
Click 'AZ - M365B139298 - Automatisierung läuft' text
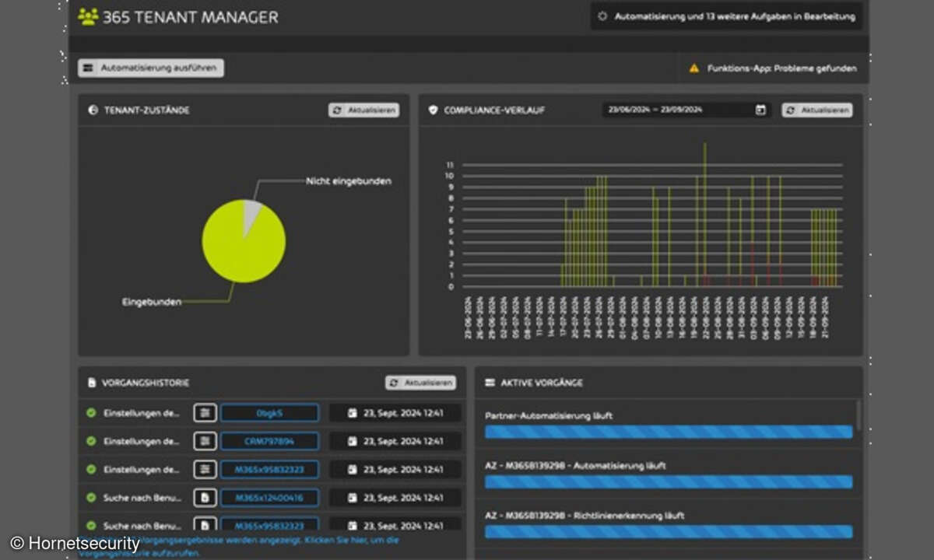pyautogui.click(x=575, y=466)
